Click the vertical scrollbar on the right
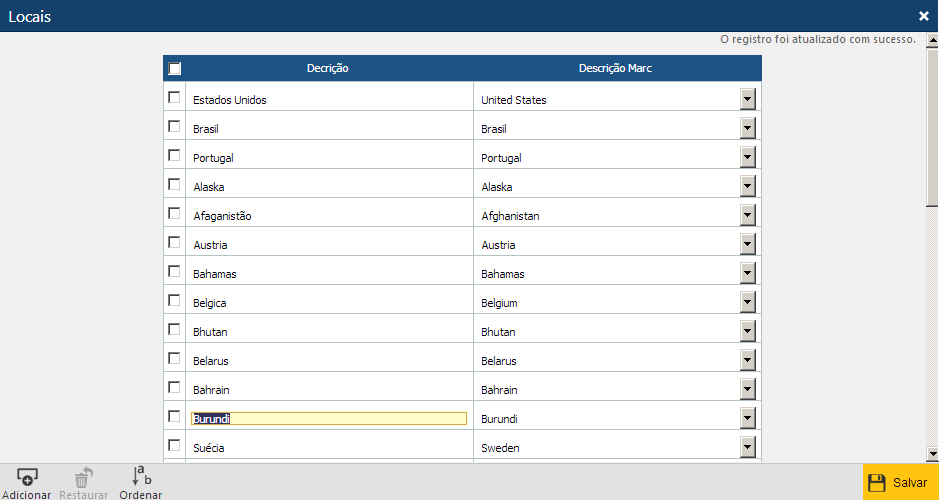The width and height of the screenshot is (939, 504). (x=932, y=250)
